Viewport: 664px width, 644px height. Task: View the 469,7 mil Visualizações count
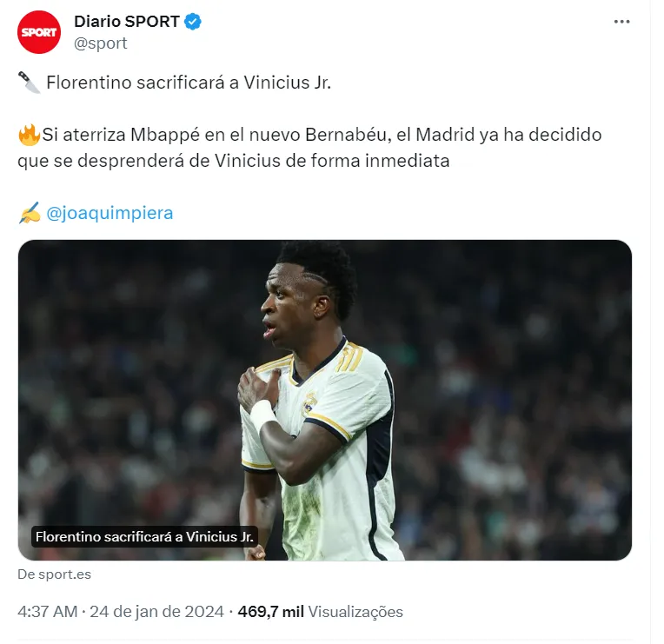point(320,612)
